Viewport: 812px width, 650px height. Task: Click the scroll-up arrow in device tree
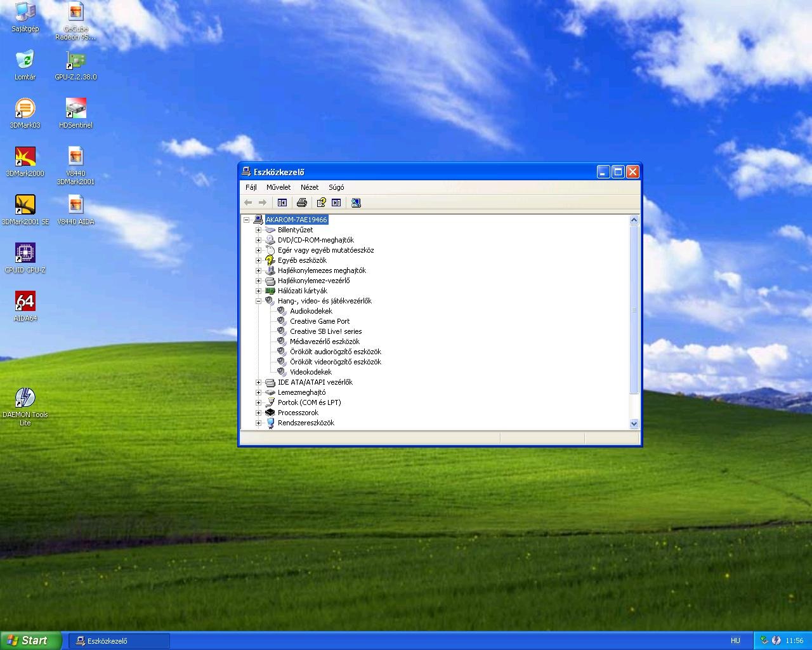coord(634,220)
